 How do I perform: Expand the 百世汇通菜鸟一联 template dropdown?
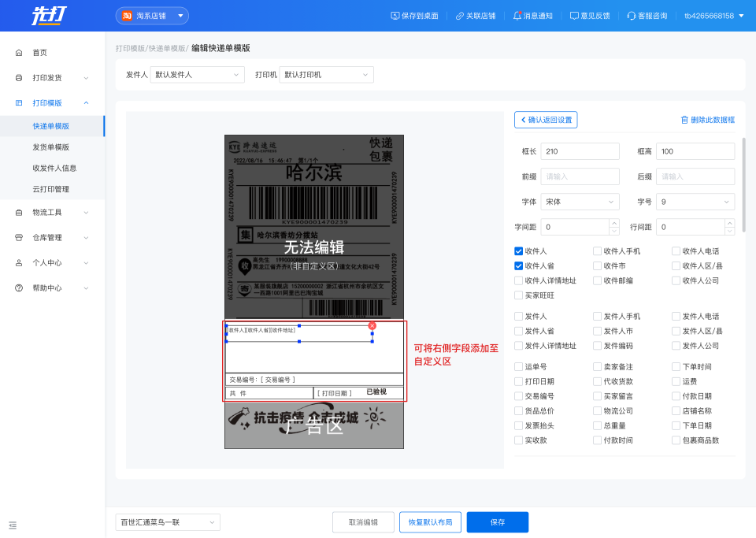168,522
